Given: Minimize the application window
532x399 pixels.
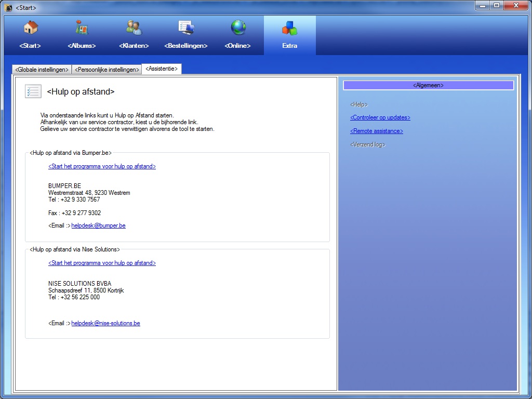Looking at the screenshot, I should tap(482, 6).
